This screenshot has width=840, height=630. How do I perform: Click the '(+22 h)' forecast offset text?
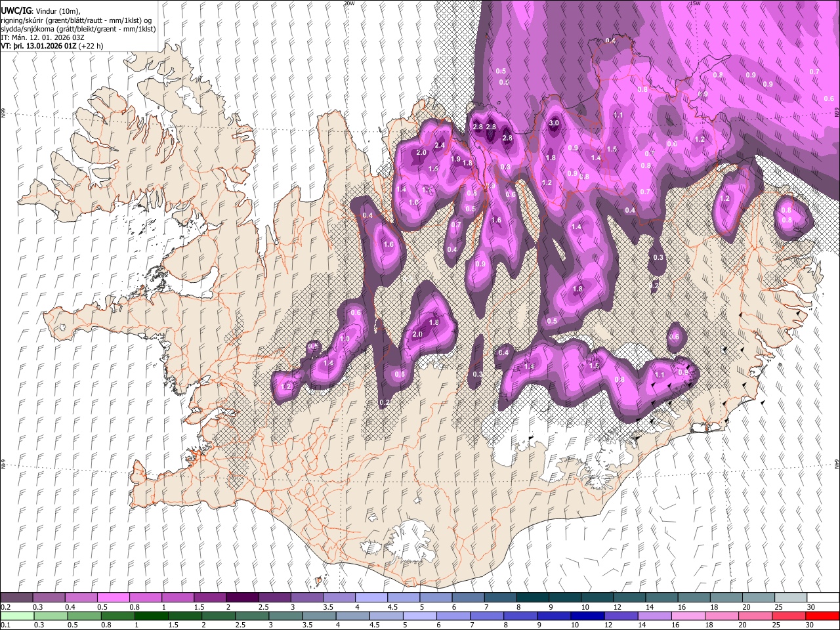91,47
